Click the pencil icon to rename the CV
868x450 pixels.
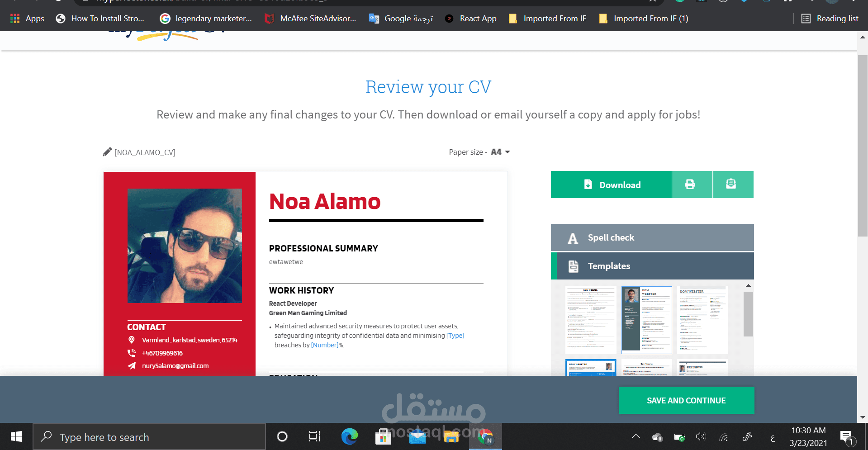click(107, 152)
